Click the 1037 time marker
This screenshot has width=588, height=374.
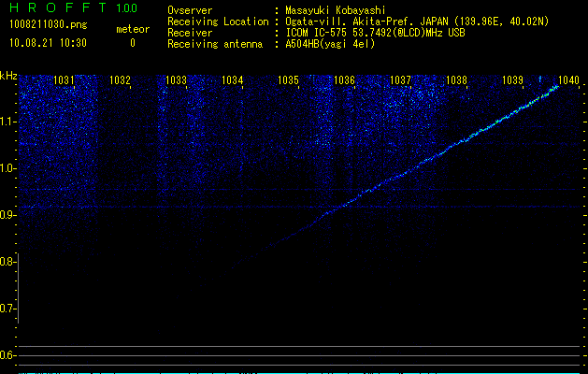pyautogui.click(x=400, y=79)
